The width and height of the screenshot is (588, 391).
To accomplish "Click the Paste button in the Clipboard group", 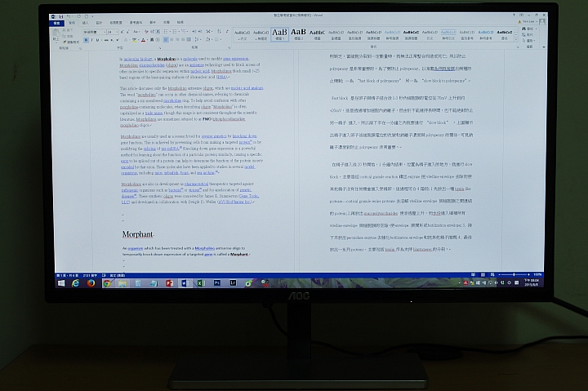I will (56, 34).
